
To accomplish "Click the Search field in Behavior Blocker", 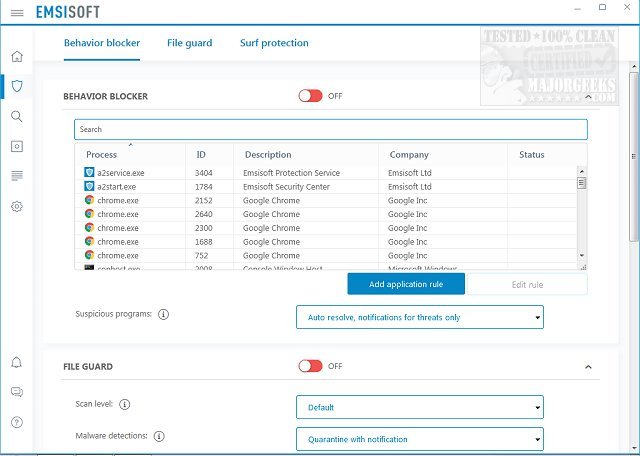I will [330, 129].
